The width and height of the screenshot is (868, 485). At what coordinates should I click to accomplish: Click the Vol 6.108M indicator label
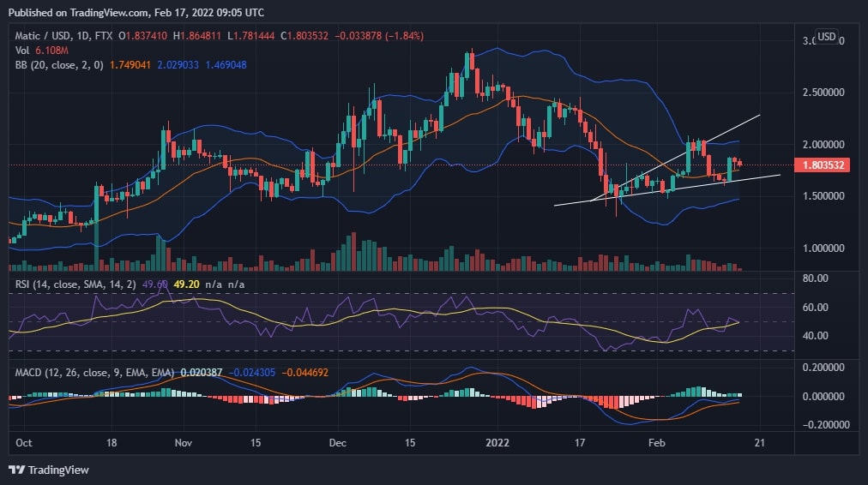tap(41, 51)
